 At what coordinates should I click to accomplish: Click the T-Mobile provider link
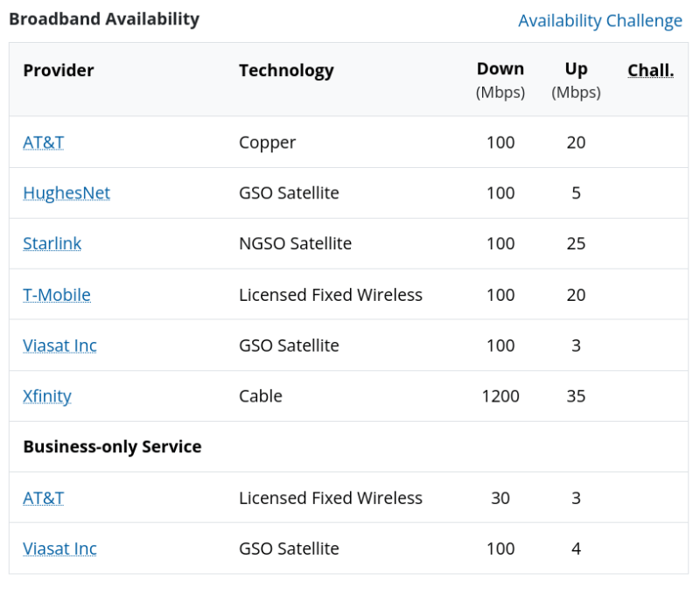coord(56,295)
